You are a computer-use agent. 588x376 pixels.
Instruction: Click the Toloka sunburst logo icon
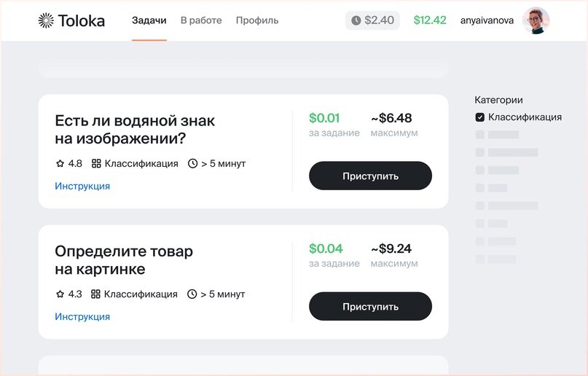click(46, 20)
